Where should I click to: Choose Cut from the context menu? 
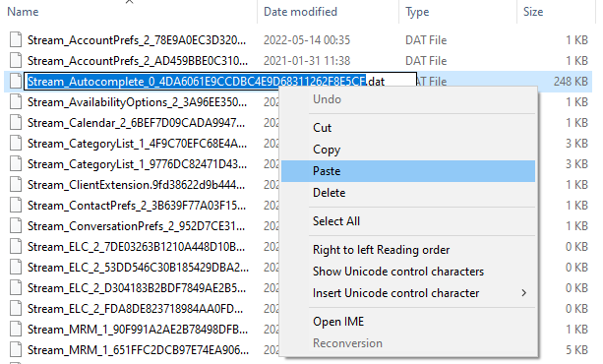point(408,128)
